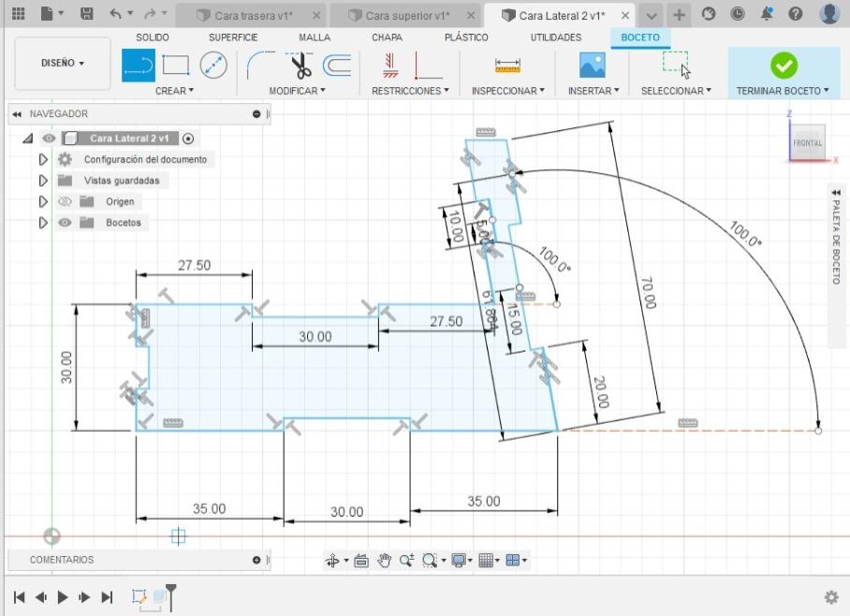Screen dimensions: 850x616
Task: Apply the Horizontal/Vertical constraint icon
Action: [389, 66]
